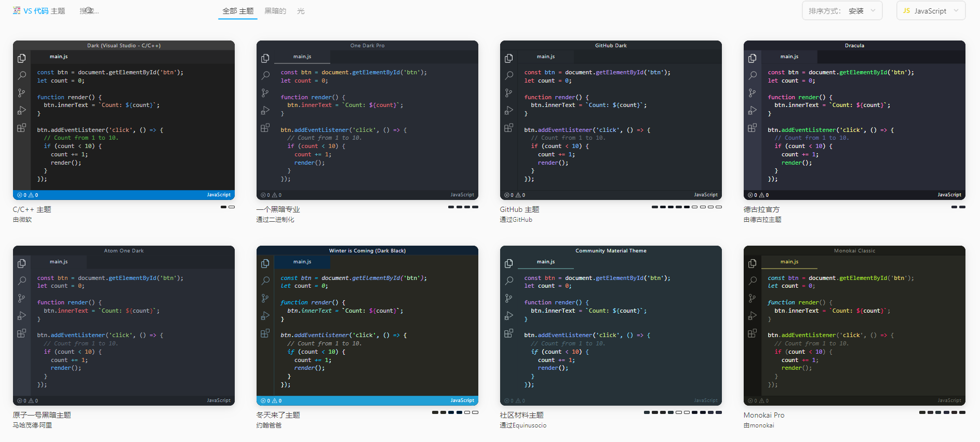
Task: Click the Explorer icon in GitHub Dark preview
Action: [x=508, y=58]
